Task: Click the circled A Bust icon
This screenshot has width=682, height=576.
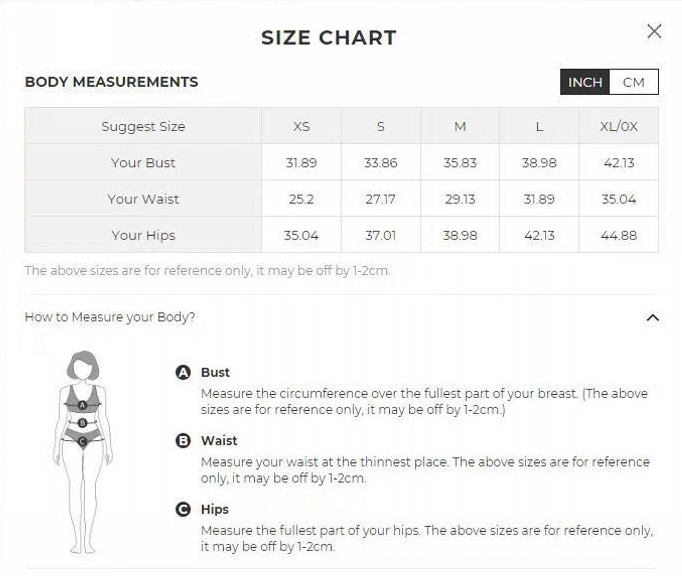Action: pos(183,372)
